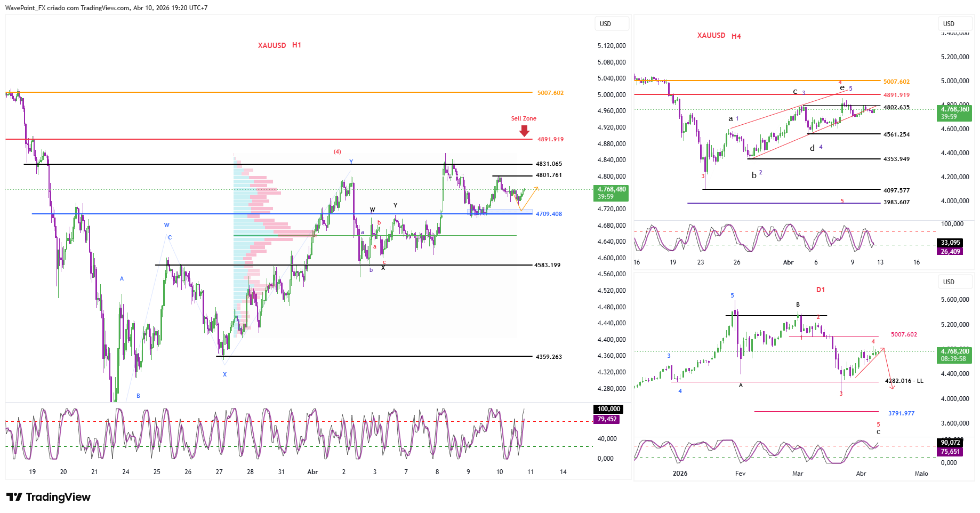The width and height of the screenshot is (980, 513).
Task: Select the XAUUSD H1 chart title
Action: [x=279, y=45]
